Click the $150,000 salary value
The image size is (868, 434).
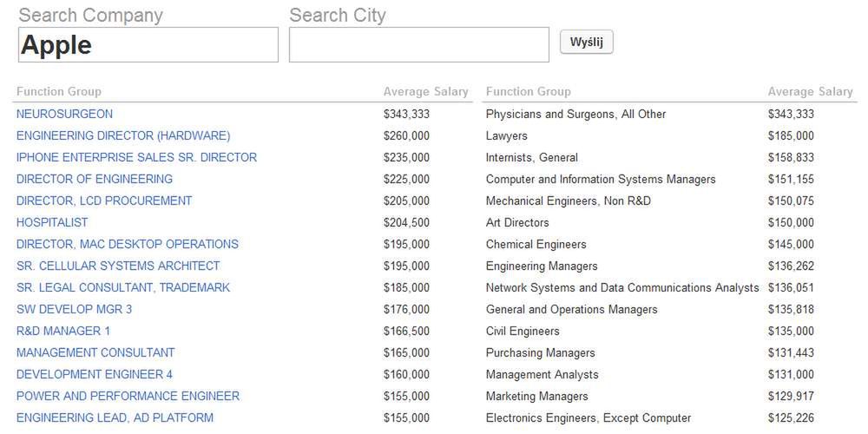(791, 222)
